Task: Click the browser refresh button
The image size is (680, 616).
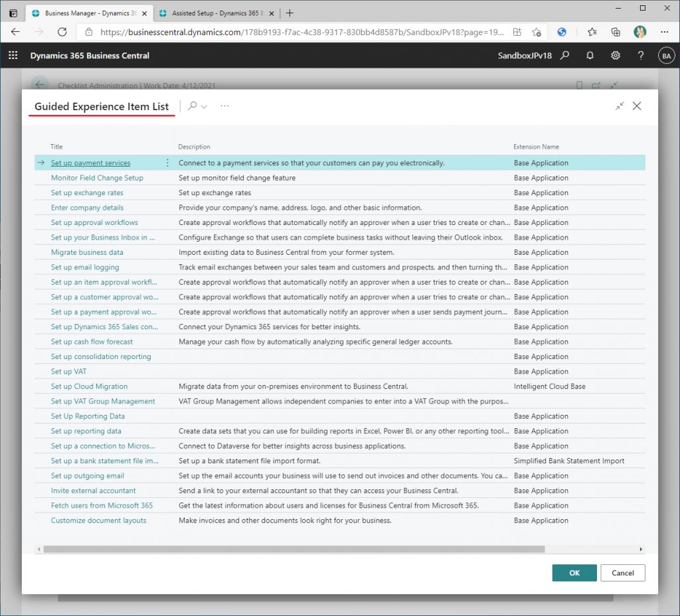Action: [x=62, y=32]
